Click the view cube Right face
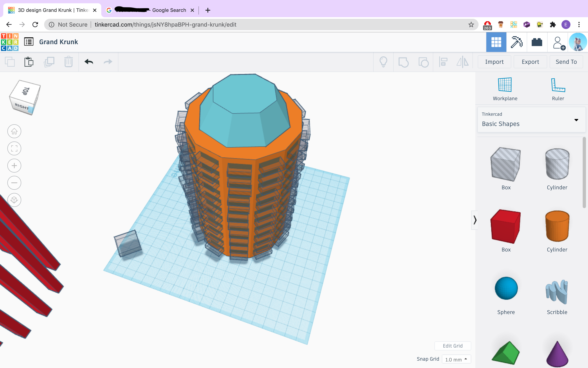Screen dimensions: 588x368 coord(21,107)
